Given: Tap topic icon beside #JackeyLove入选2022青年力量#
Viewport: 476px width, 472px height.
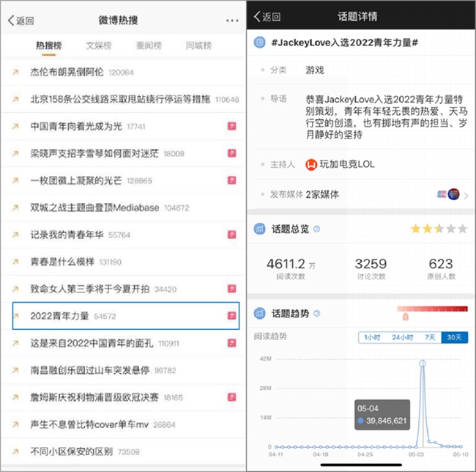Looking at the screenshot, I should click(259, 43).
